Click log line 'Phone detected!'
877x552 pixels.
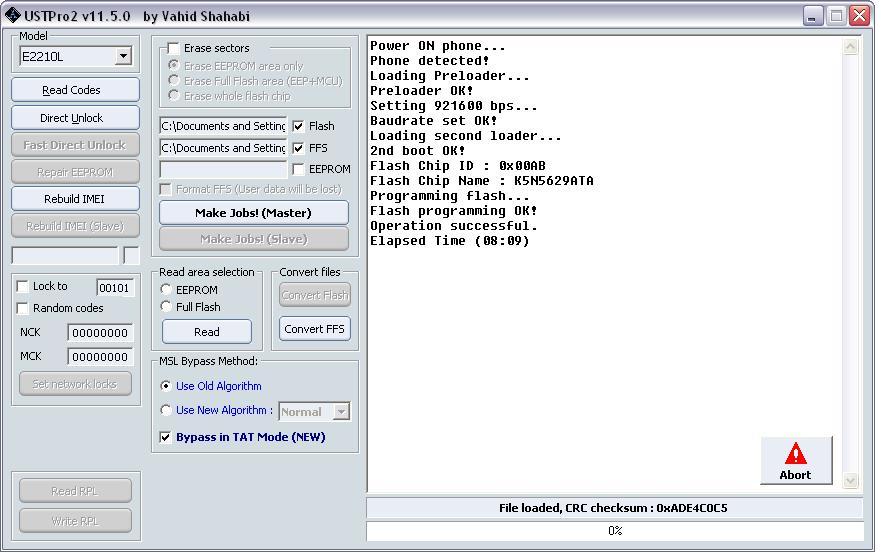[430, 60]
